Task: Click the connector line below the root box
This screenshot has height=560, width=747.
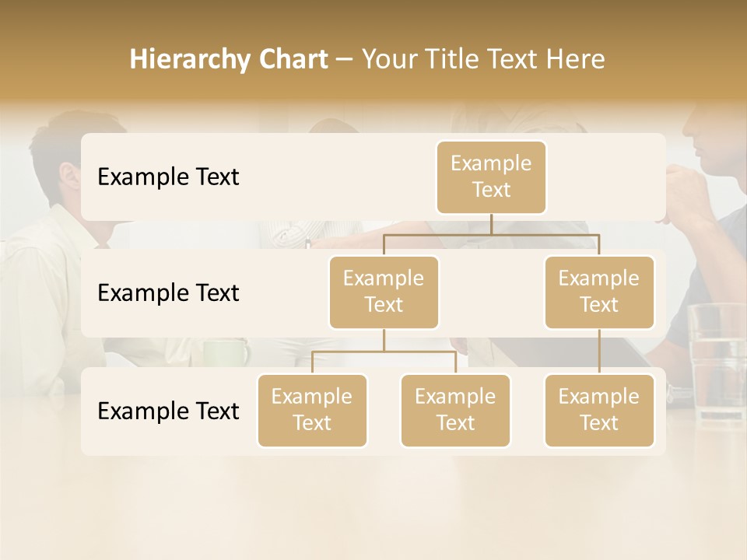Action: [x=491, y=224]
